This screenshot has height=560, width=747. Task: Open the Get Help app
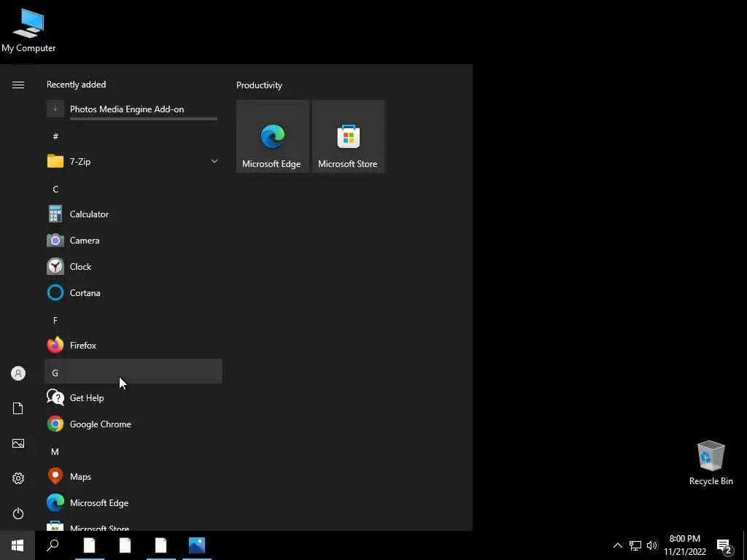click(x=133, y=397)
